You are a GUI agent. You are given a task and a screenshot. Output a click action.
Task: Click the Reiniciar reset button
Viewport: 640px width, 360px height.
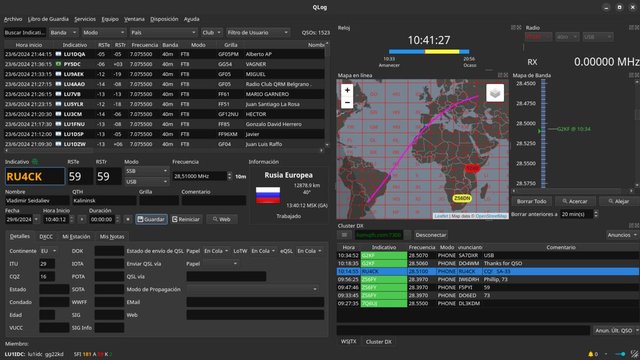(186, 219)
